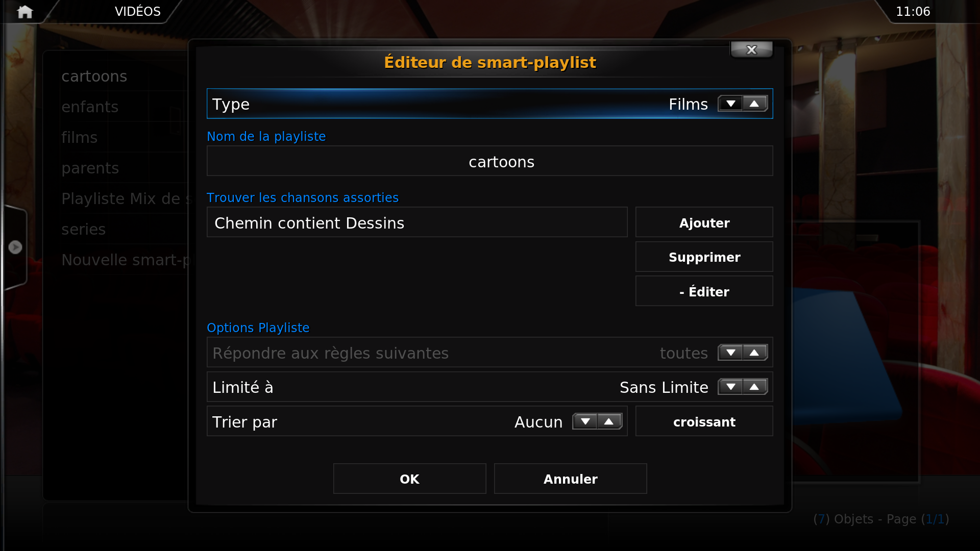Click the home icon in top bar
This screenshot has width=980, height=551.
[24, 11]
